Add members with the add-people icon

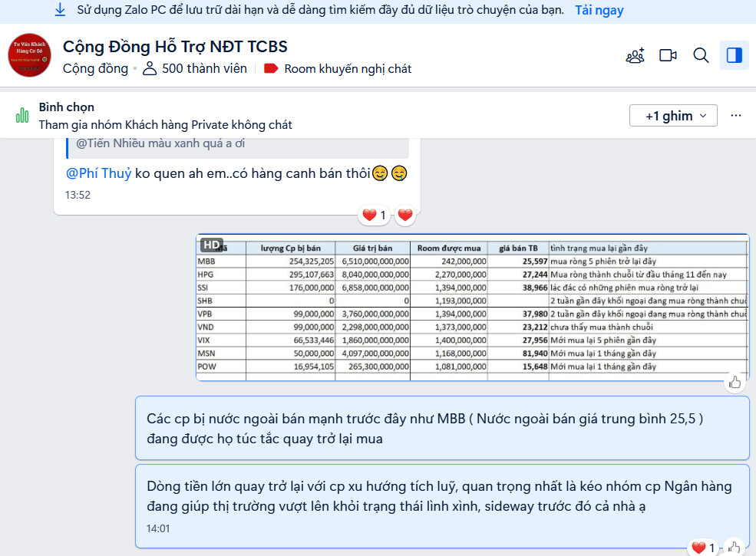coord(635,55)
